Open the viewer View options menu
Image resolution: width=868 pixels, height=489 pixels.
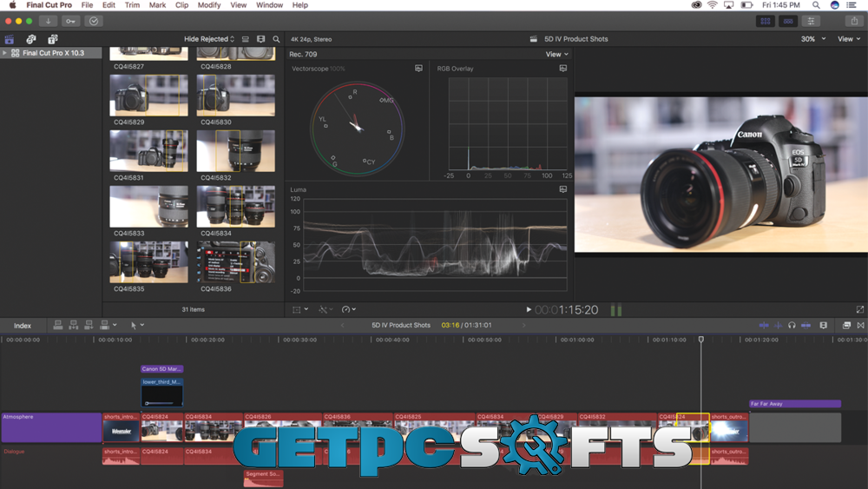(849, 39)
